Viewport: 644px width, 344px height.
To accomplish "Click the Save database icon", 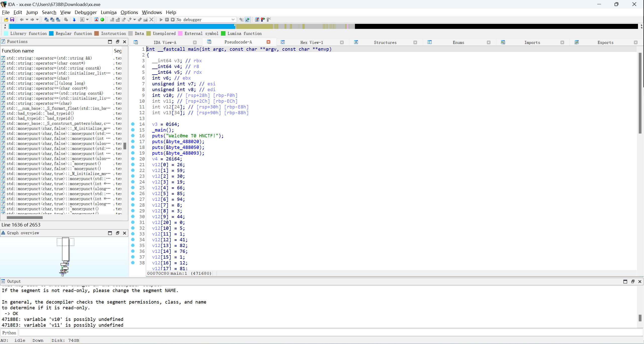I will point(12,20).
